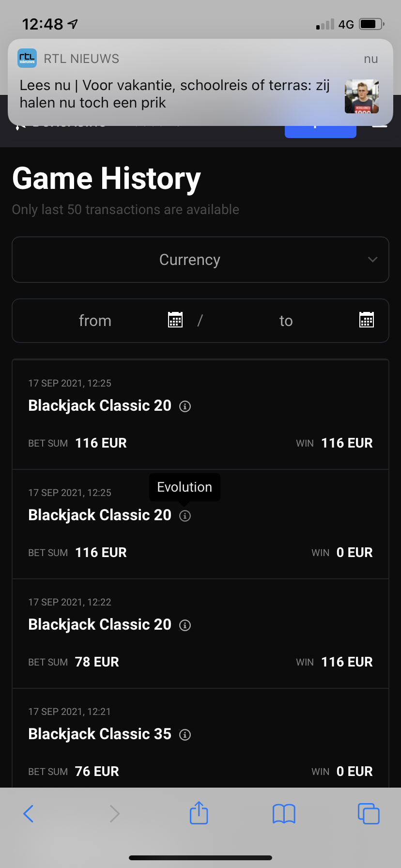Open the to-date calendar icon
Viewport: 401px width, 868px height.
[367, 320]
